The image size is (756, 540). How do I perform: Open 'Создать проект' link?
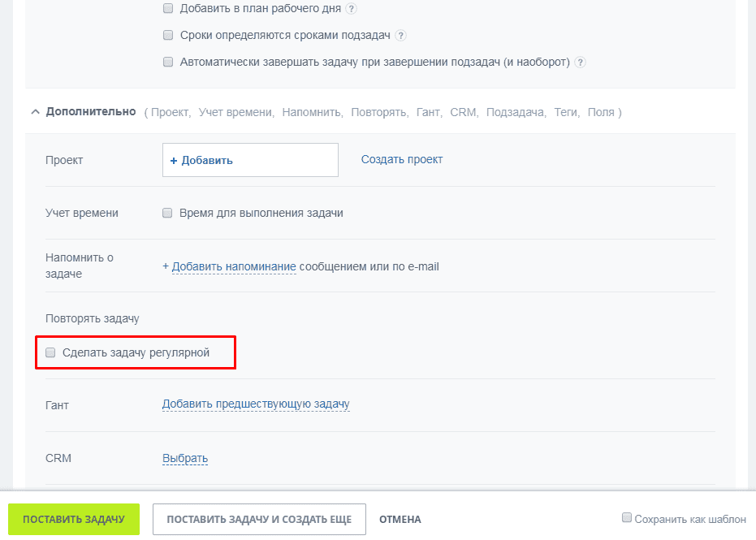[x=402, y=159]
